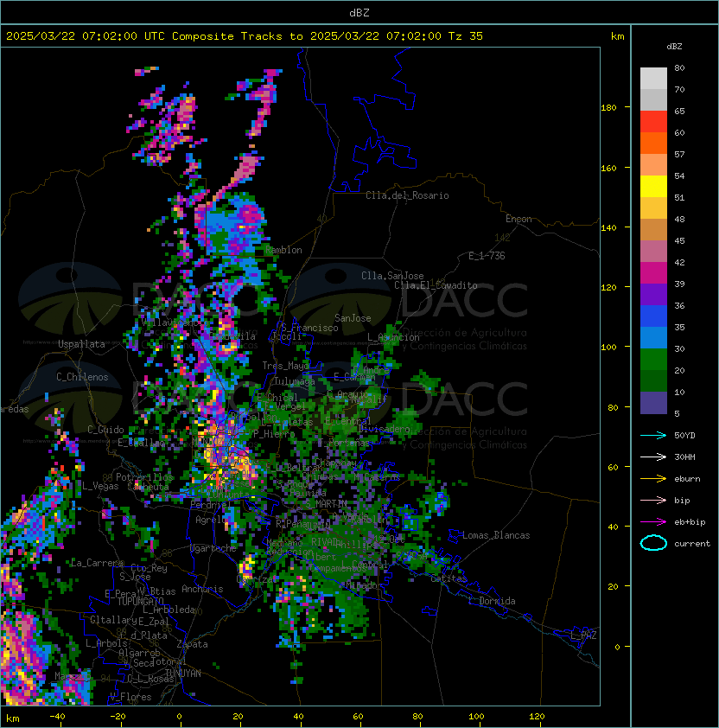Screen dimensions: 719x728
Task: Click the 'Tres_Mayo' map label
Action: point(285,366)
